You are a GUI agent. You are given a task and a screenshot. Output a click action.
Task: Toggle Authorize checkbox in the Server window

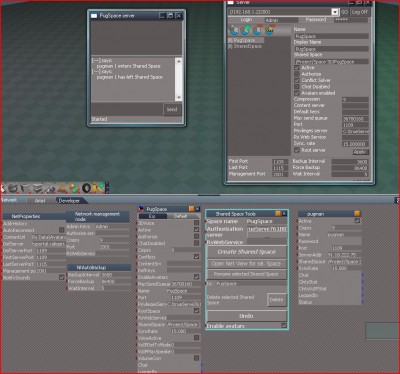[x=297, y=74]
